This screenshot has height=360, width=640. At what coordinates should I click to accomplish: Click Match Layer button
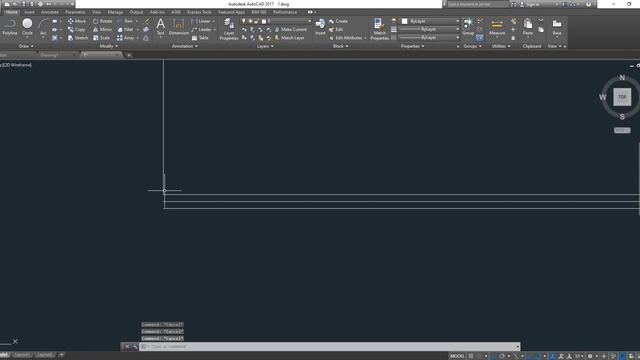tap(289, 38)
